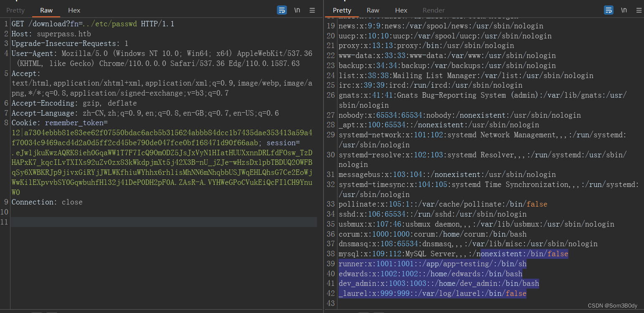
Task: Switch request view to Hex tab
Action: pos(74,10)
